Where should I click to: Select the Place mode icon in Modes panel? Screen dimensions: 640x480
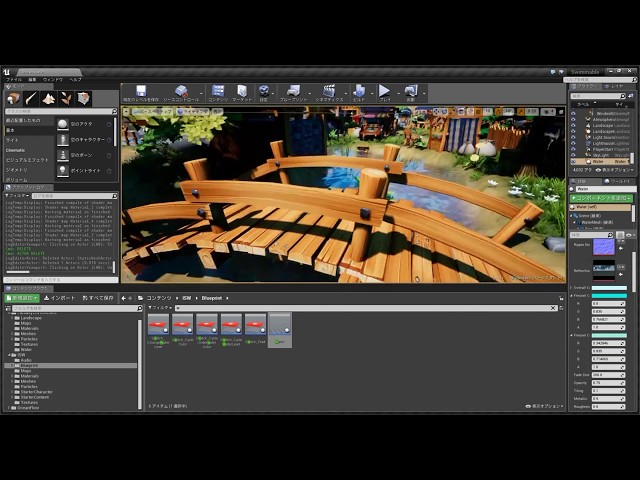tap(14, 98)
